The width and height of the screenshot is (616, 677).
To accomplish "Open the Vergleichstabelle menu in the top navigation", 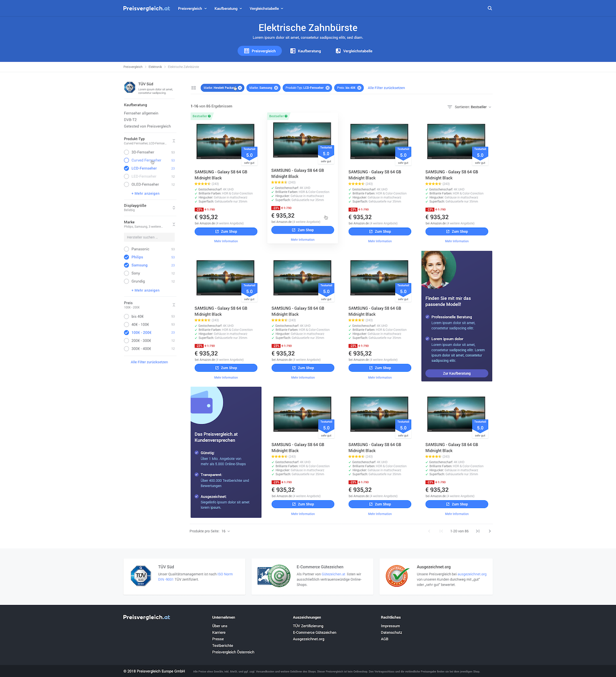I will [x=267, y=8].
